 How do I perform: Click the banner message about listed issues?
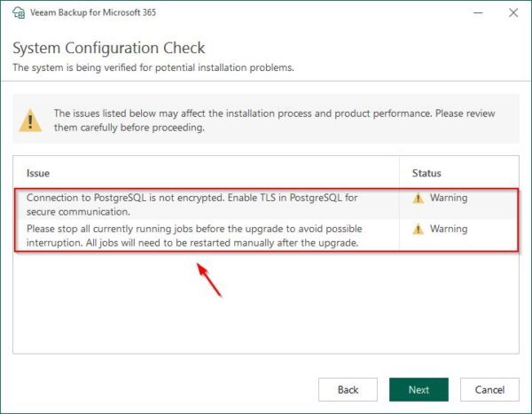[274, 121]
